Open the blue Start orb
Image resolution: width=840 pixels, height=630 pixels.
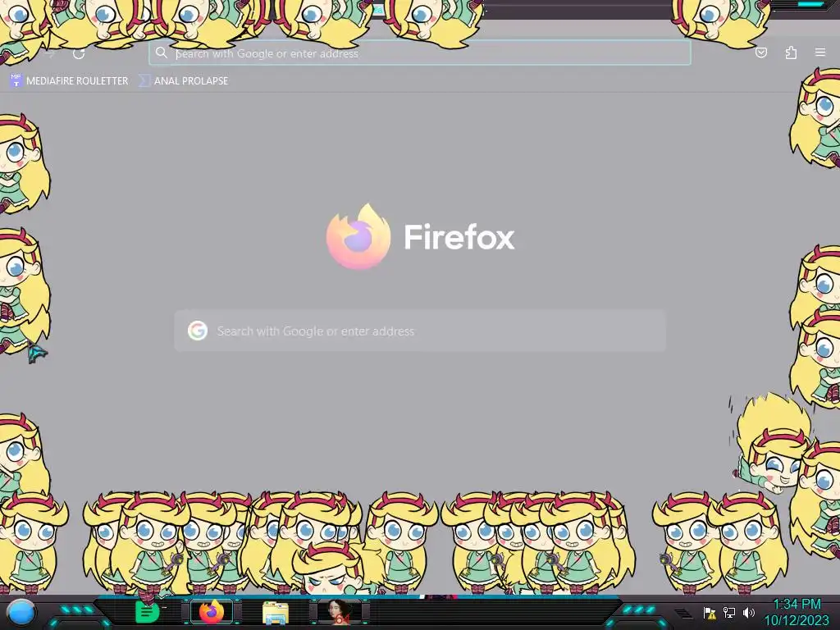pos(21,612)
